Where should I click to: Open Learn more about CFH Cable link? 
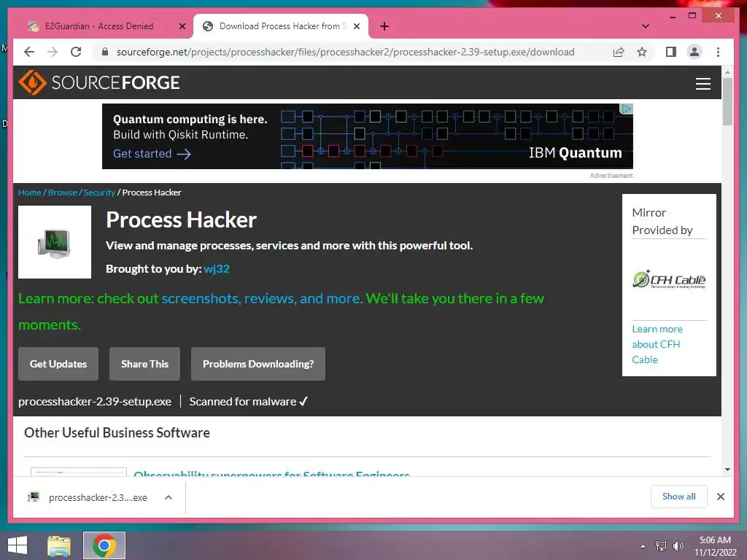click(x=657, y=344)
